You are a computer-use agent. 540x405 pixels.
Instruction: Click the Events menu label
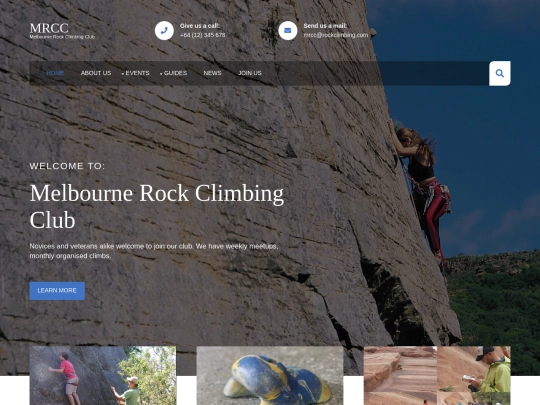pyautogui.click(x=137, y=73)
